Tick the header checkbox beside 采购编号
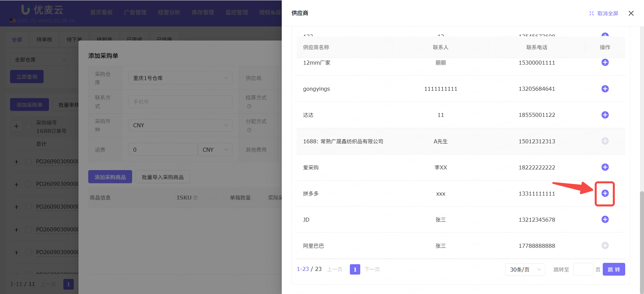Viewport: 644px width, 294px height. [x=29, y=126]
